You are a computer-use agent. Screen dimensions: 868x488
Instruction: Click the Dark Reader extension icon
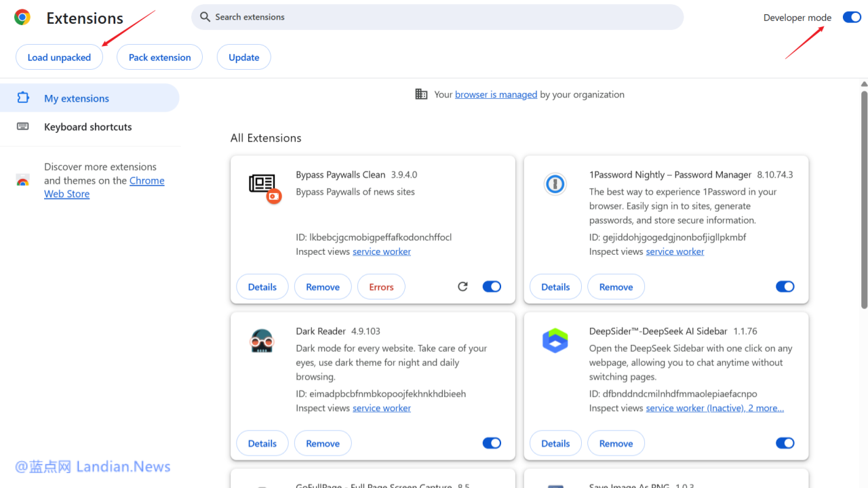(261, 341)
